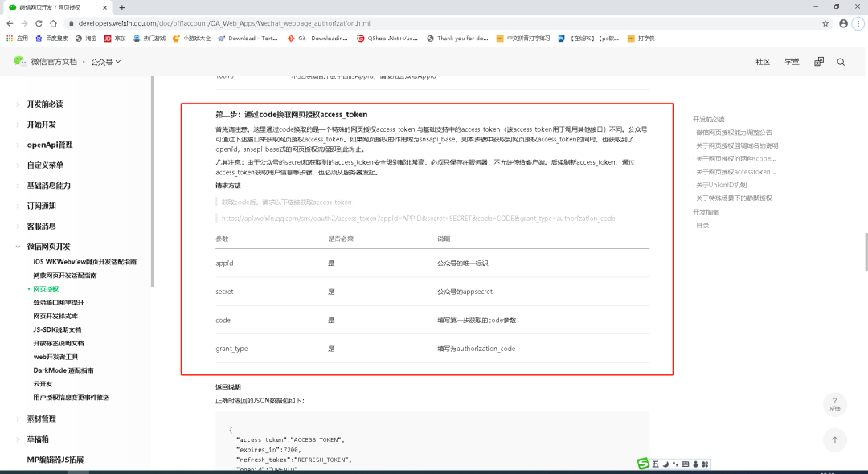Open the 公众号 dropdown in header
This screenshot has width=868, height=474.
click(105, 62)
